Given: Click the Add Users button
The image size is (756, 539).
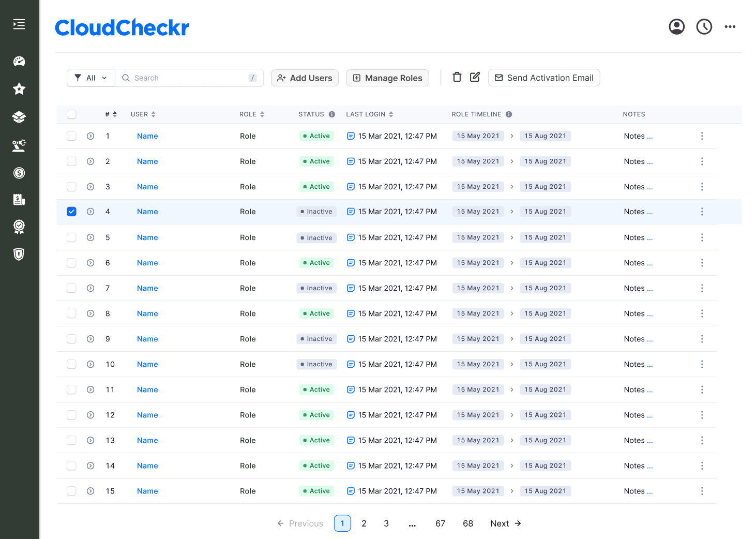Looking at the screenshot, I should pyautogui.click(x=305, y=78).
